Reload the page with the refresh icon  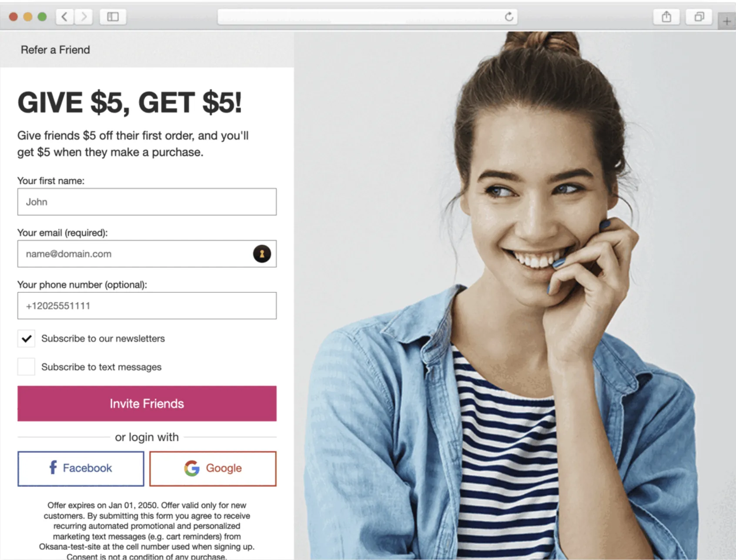[509, 17]
